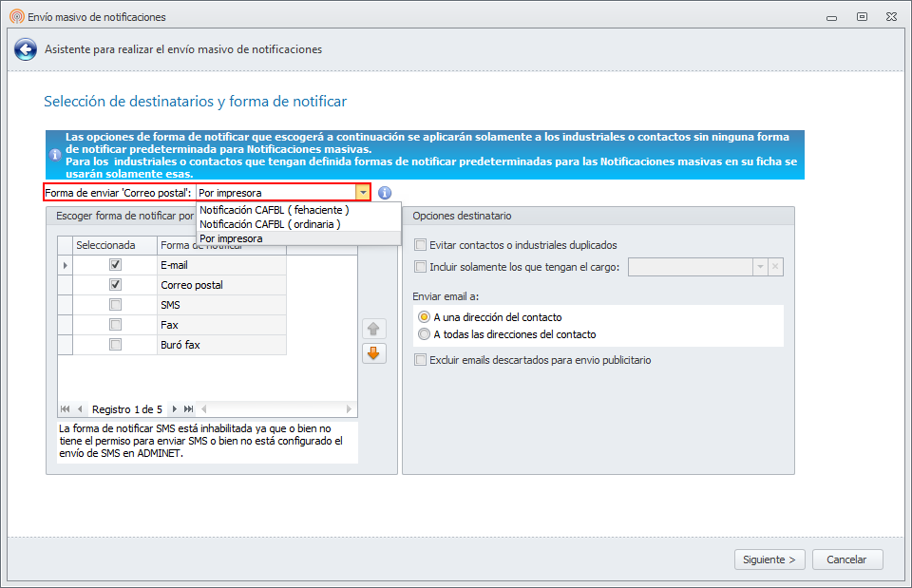Choose 'Notificación CAFBL ( fehaciente )' option
Screen dimensions: 912x588
pyautogui.click(x=275, y=210)
